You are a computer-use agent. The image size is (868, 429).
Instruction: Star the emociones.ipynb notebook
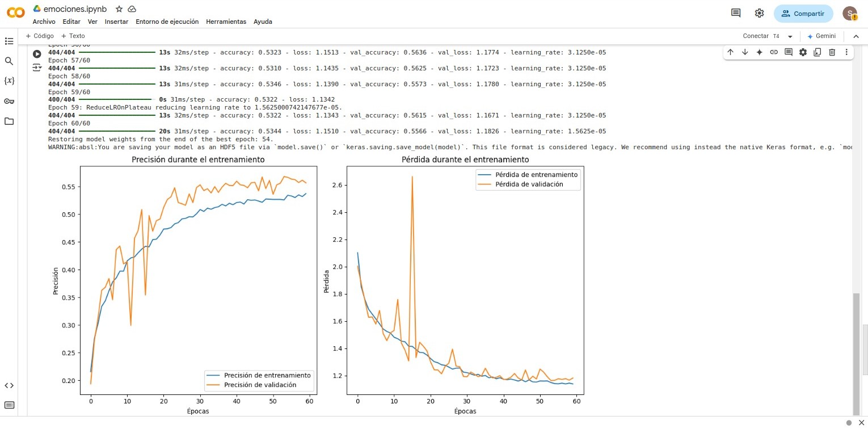pyautogui.click(x=119, y=9)
